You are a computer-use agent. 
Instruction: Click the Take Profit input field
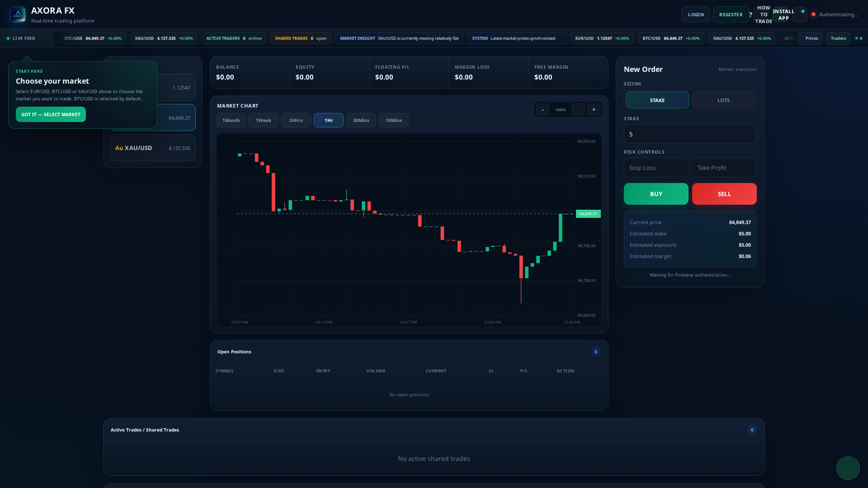724,168
